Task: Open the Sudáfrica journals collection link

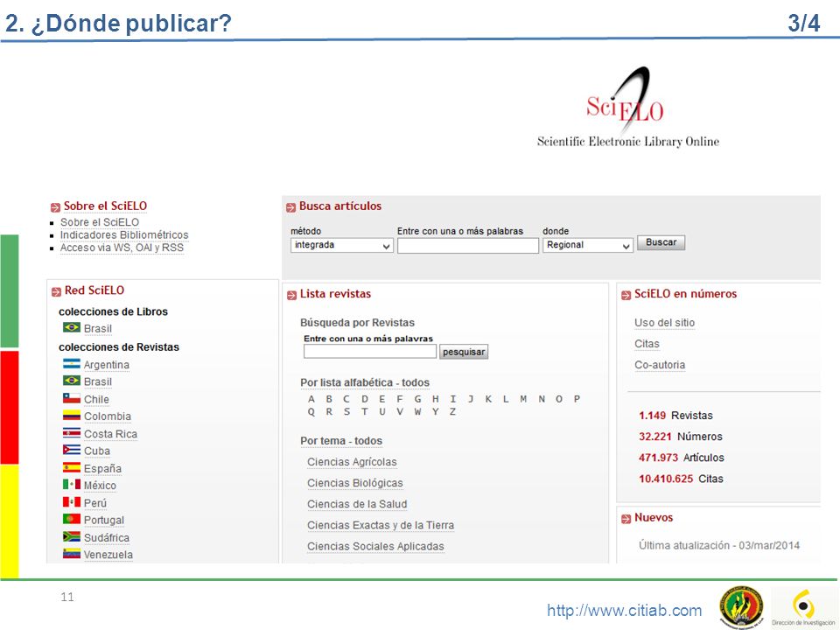Action: (x=106, y=537)
